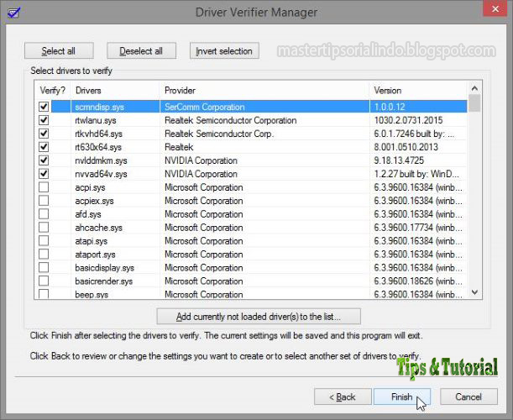Screen dimensions: 513x420
Task: Select the ataport.sys driver name
Action: 95,255
